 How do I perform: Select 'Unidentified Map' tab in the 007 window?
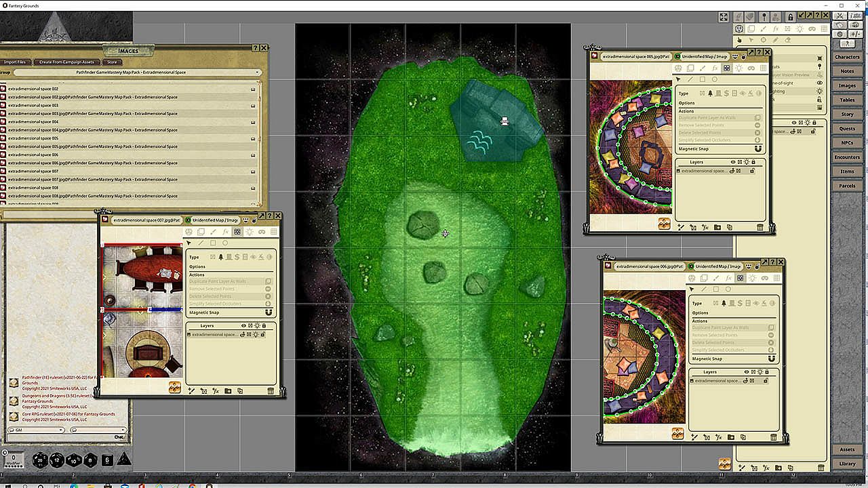216,220
